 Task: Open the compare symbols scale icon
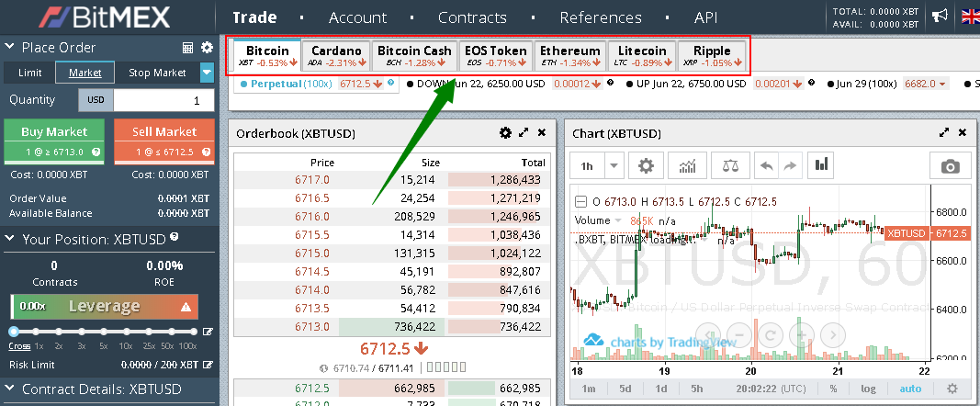tap(730, 165)
